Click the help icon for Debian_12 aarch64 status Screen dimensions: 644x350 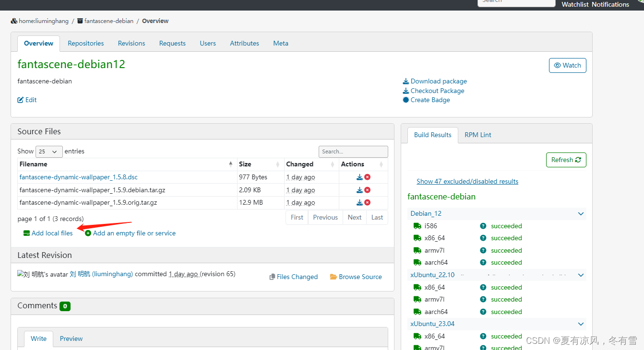pos(483,262)
